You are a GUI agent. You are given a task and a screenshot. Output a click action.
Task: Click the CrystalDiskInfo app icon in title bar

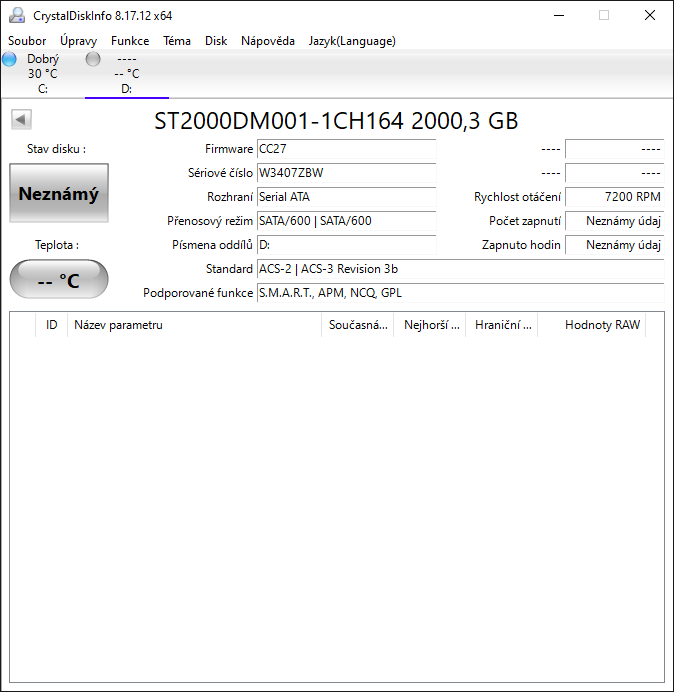point(17,15)
